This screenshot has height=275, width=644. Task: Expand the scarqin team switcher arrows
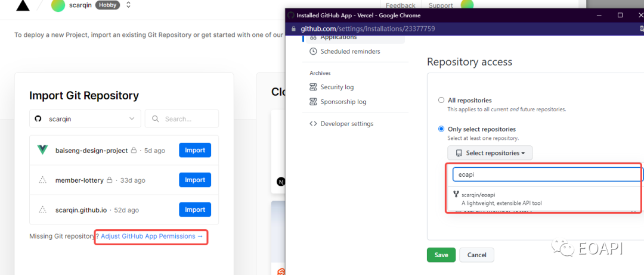(129, 5)
